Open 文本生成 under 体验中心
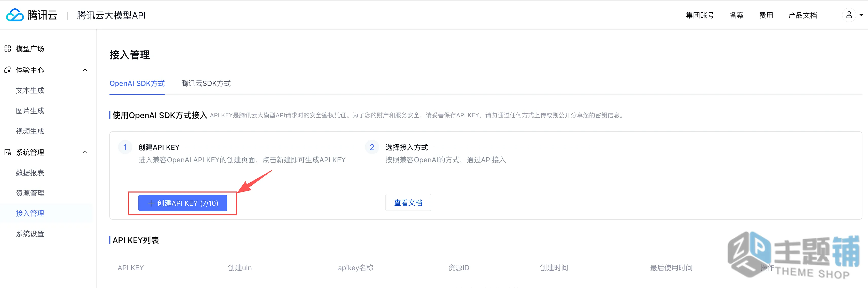 point(30,90)
